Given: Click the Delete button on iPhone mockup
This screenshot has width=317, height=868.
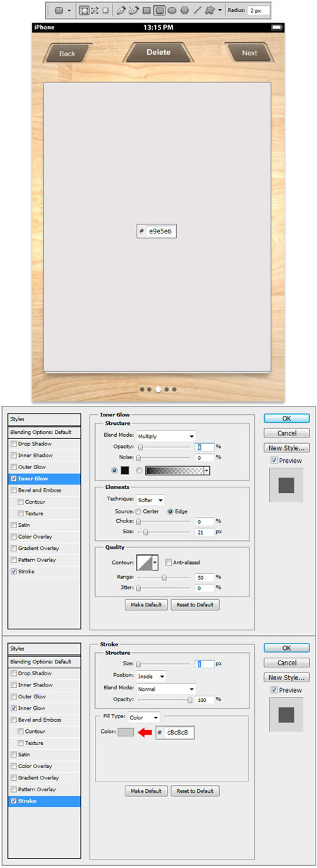Looking at the screenshot, I should click(158, 53).
